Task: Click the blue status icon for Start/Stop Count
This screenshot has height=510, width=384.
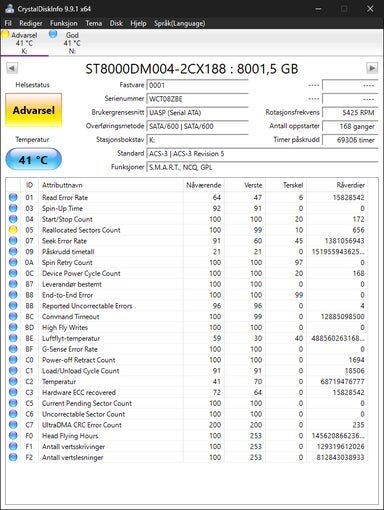Action: click(x=13, y=219)
